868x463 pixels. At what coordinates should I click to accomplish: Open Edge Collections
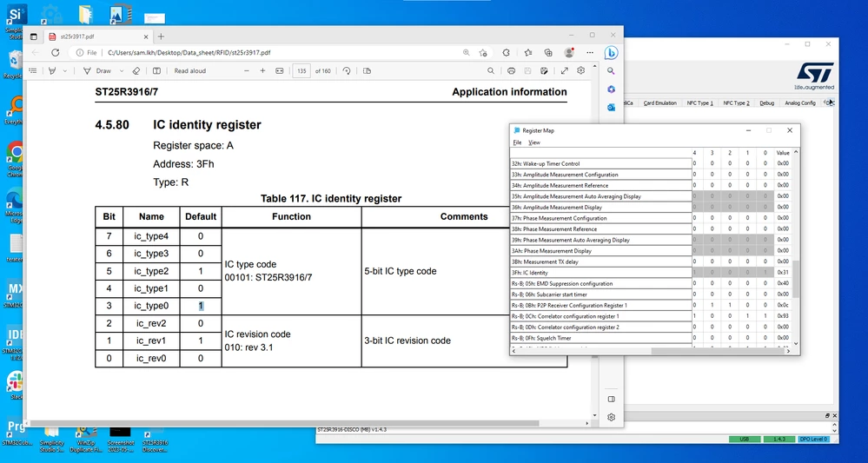click(548, 52)
